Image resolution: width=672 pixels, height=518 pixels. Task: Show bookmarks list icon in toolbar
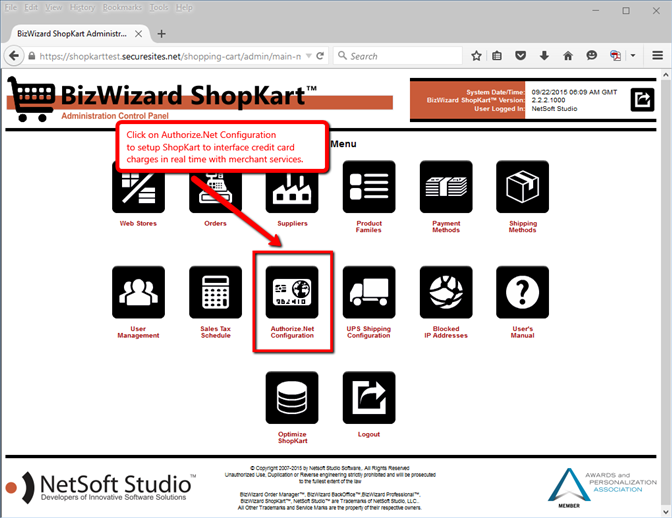click(497, 56)
